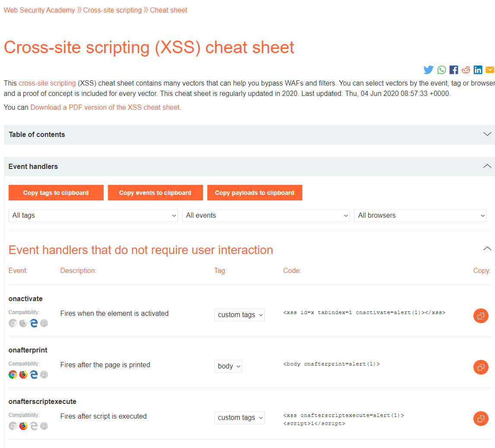Click the onafterscriptexecute code snippet
495x448 pixels.
click(343, 419)
